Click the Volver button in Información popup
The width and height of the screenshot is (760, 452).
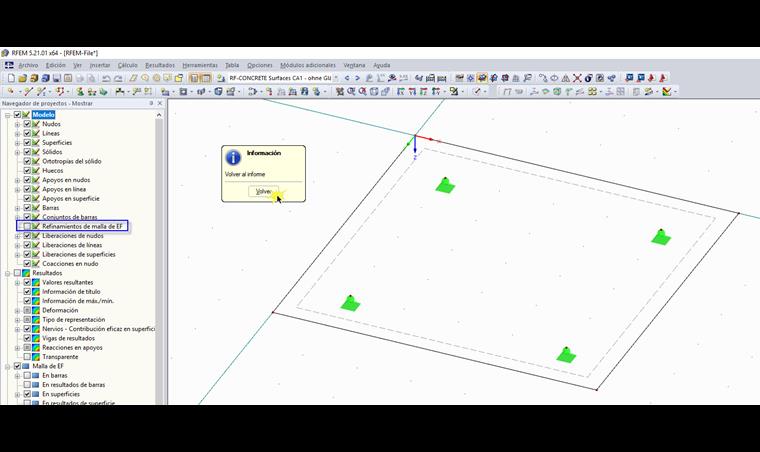[263, 191]
